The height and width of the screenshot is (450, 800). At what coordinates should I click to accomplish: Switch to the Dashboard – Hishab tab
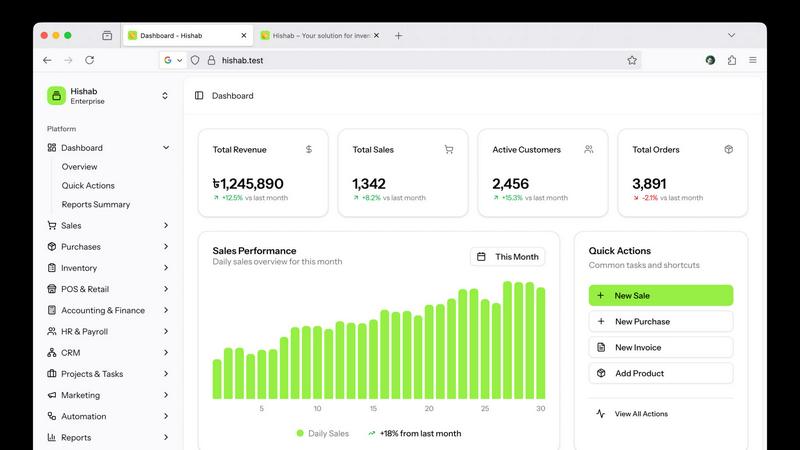tap(188, 36)
